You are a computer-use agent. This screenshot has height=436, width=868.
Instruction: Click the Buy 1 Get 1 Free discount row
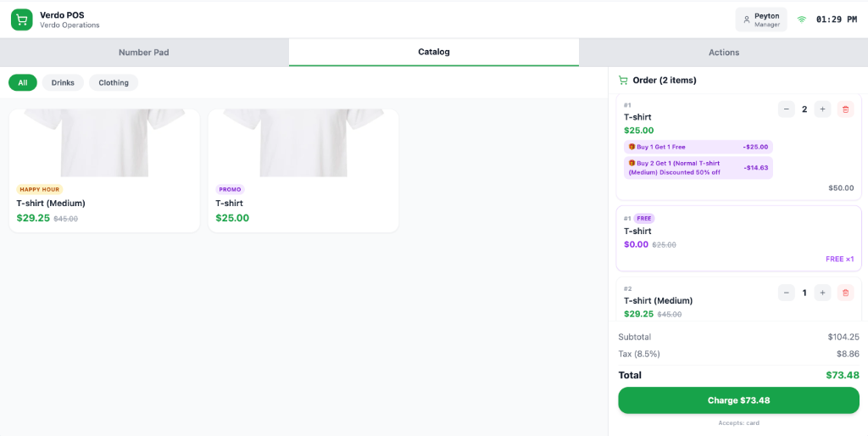pos(698,147)
